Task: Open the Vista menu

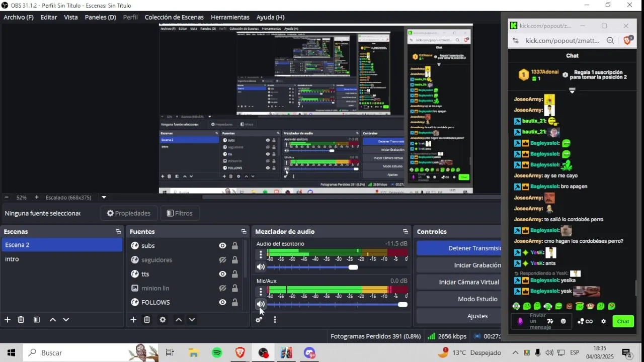Action: 71,17
